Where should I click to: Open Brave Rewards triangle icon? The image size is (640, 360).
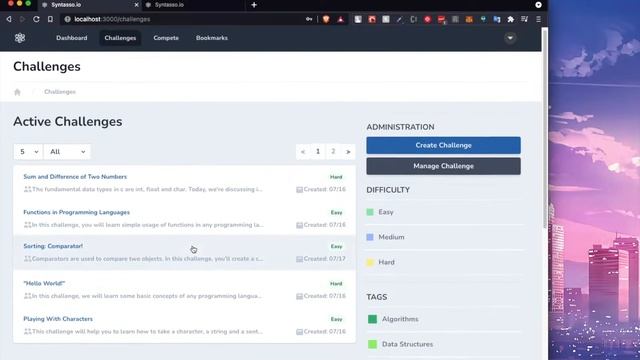pyautogui.click(x=340, y=19)
